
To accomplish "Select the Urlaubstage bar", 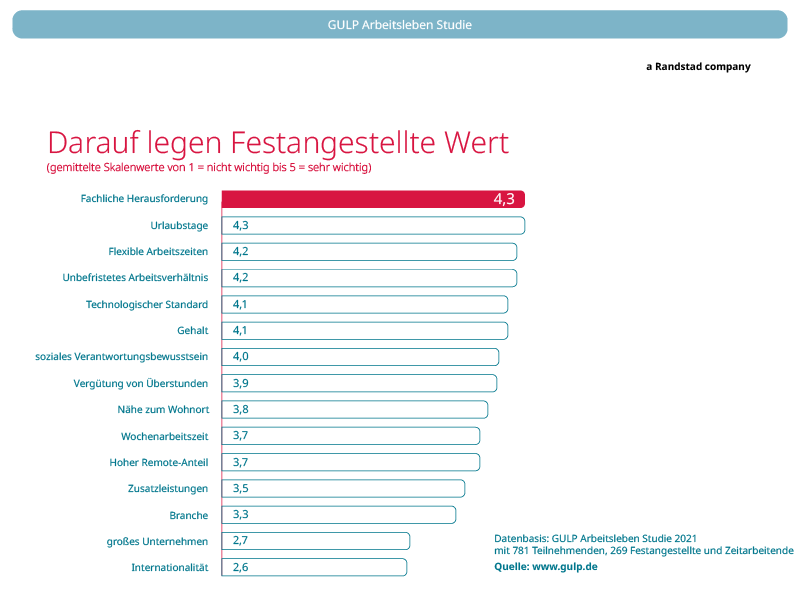I will (x=372, y=225).
